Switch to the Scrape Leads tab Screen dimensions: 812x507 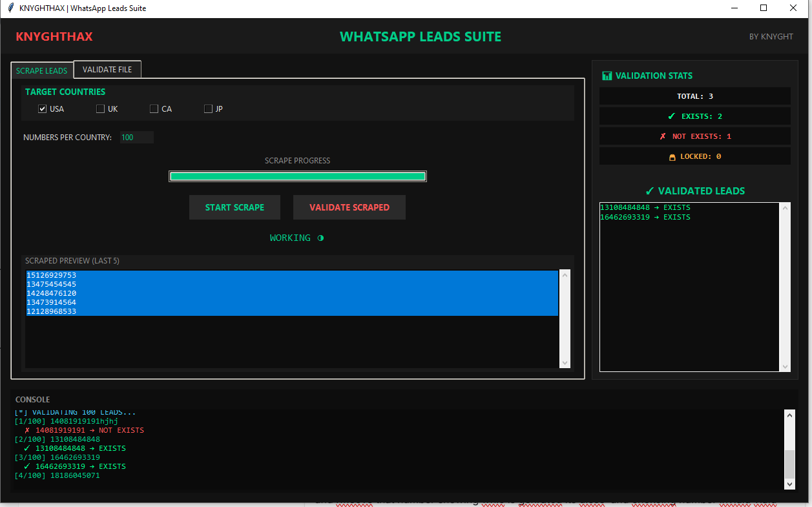coord(42,70)
